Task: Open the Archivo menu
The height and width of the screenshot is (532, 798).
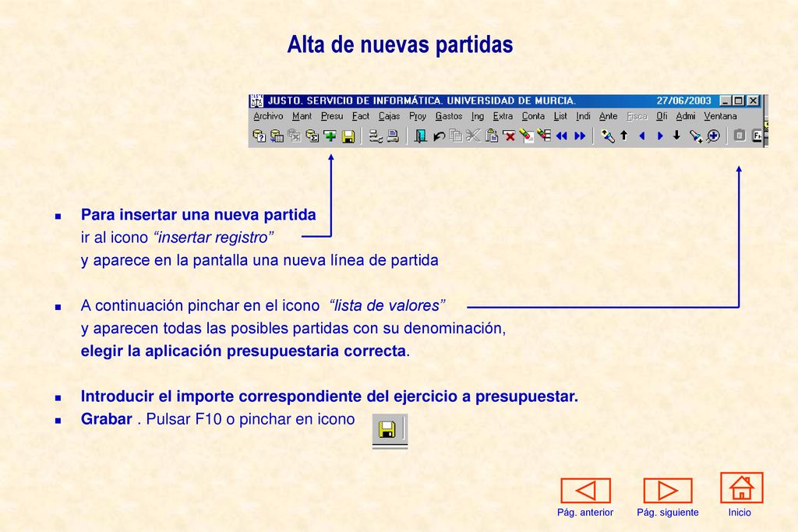Action: click(268, 116)
